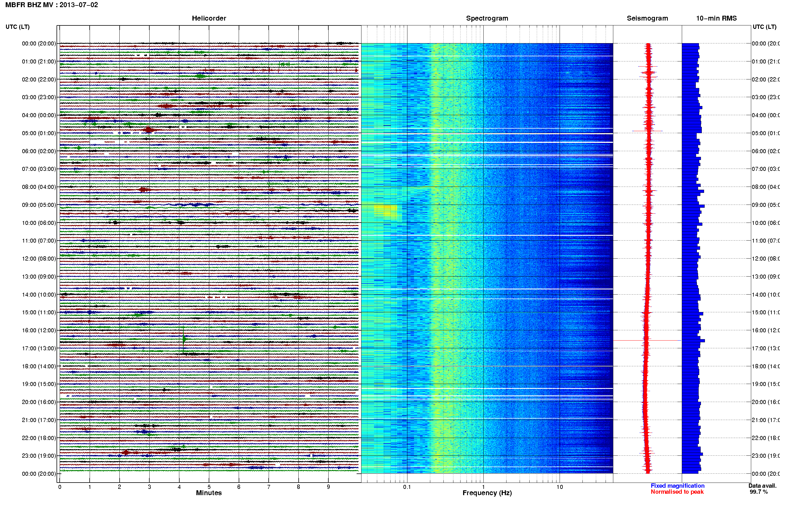The image size is (812, 508).
Task: Click left time label 20:00 (16:00)
Action: (x=39, y=402)
